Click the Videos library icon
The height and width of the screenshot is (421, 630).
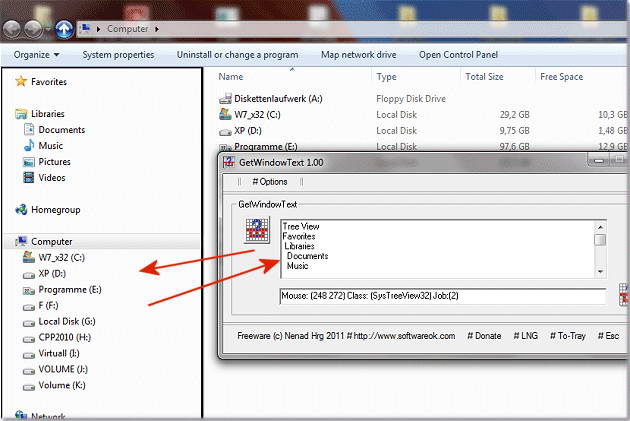click(x=29, y=178)
